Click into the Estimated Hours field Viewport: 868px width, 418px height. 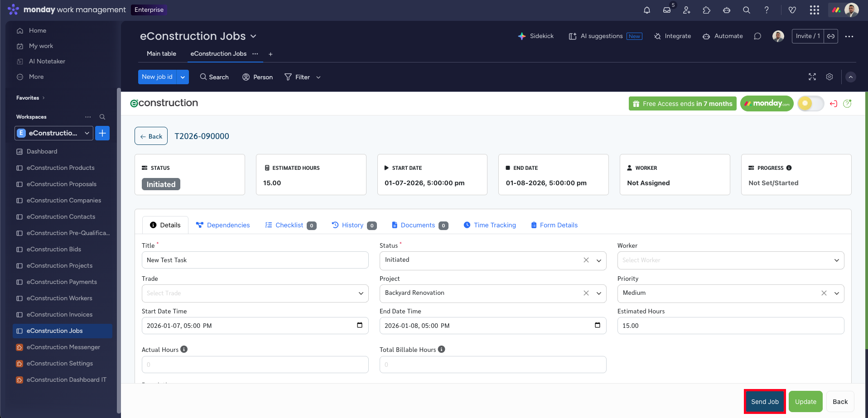(x=730, y=326)
